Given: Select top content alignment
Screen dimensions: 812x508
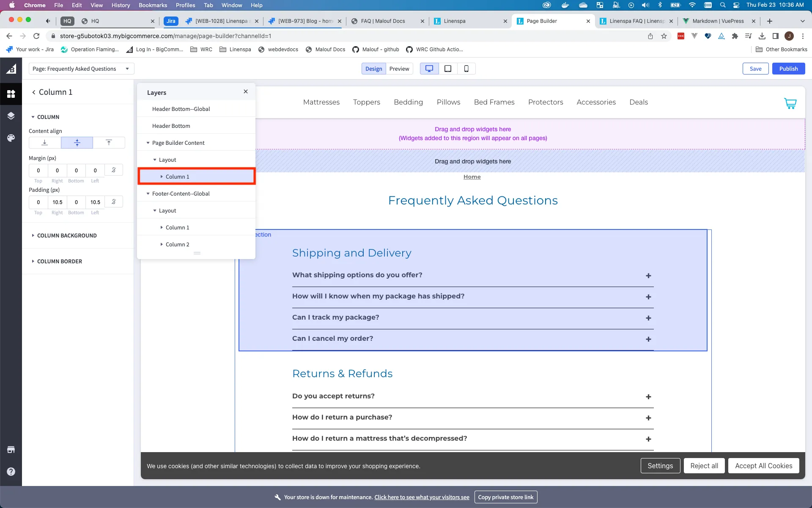Looking at the screenshot, I should click(x=109, y=143).
